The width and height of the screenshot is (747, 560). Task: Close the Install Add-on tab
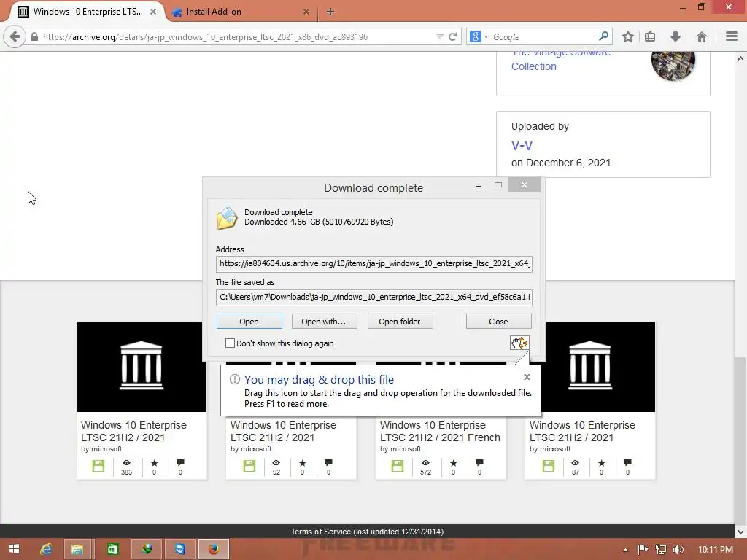tap(306, 12)
